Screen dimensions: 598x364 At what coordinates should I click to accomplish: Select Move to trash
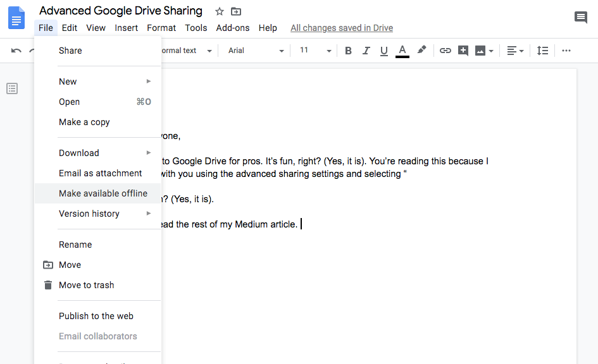point(97,285)
